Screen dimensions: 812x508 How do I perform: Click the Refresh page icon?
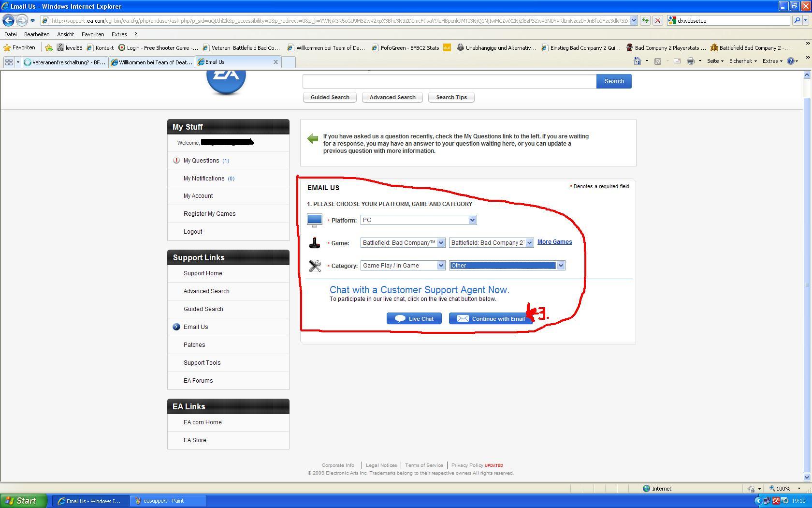click(645, 20)
